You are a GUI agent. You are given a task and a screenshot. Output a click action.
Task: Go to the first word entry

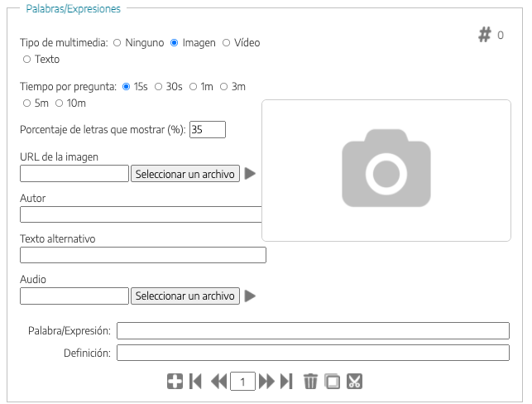coord(196,381)
